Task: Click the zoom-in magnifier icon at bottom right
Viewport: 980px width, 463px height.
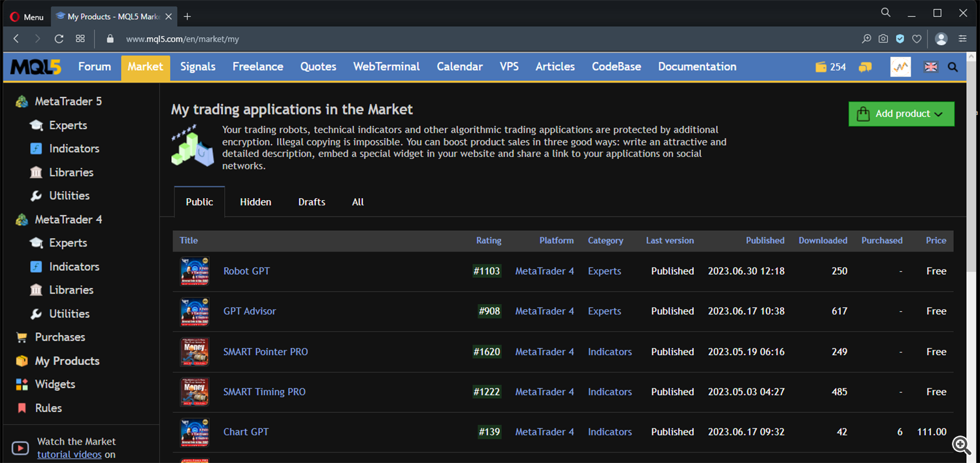Action: 961,445
